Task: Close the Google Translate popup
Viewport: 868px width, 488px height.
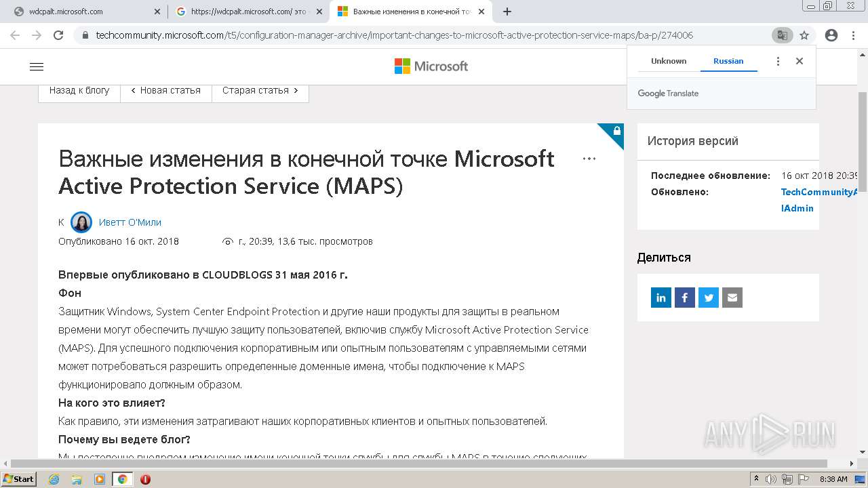Action: [x=800, y=61]
